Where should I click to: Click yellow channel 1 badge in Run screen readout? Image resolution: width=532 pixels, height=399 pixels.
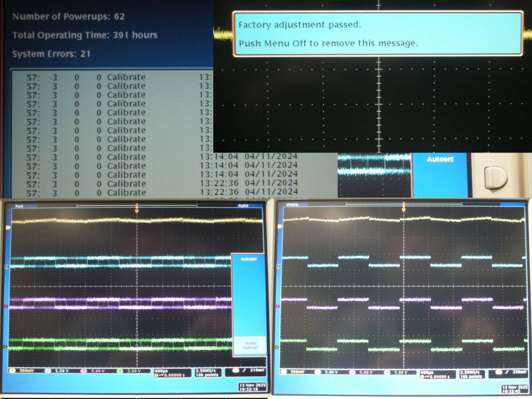point(12,371)
